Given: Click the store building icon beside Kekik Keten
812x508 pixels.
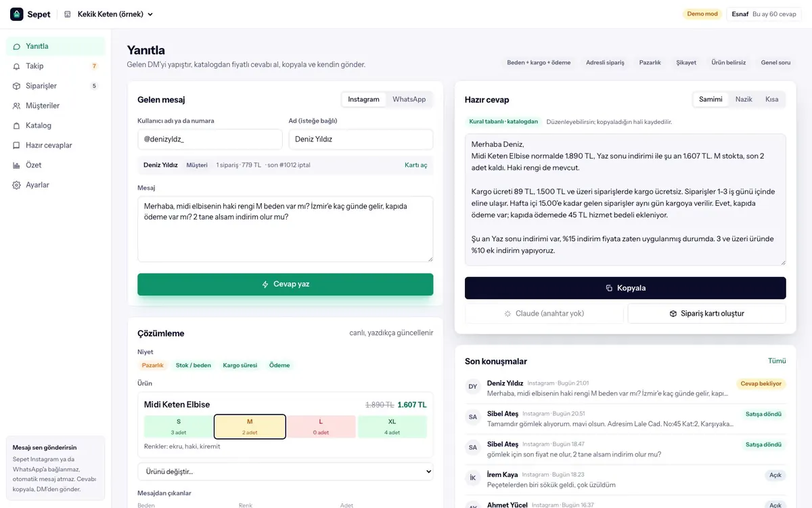Looking at the screenshot, I should [68, 14].
